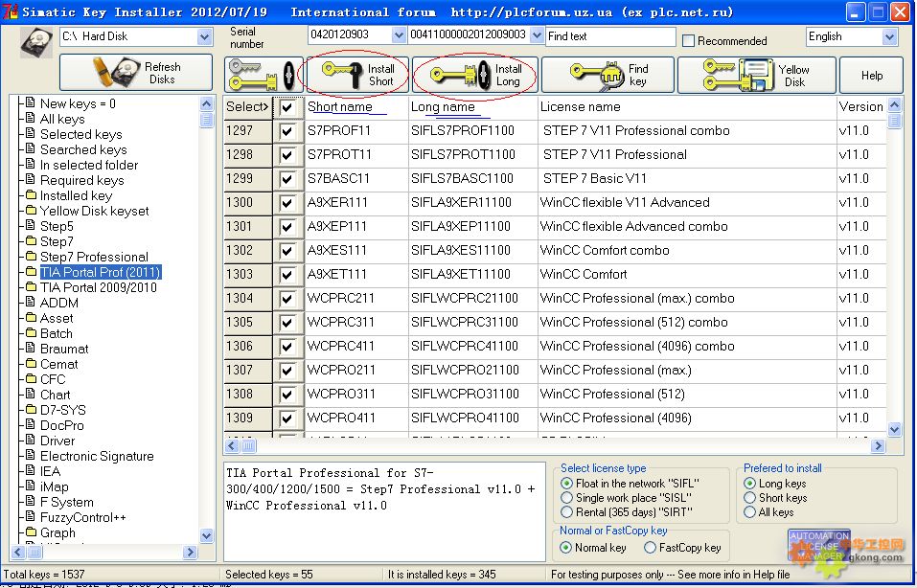The height and width of the screenshot is (588, 917).
Task: Open the 0420120903 serial number dropdown
Action: [x=399, y=35]
